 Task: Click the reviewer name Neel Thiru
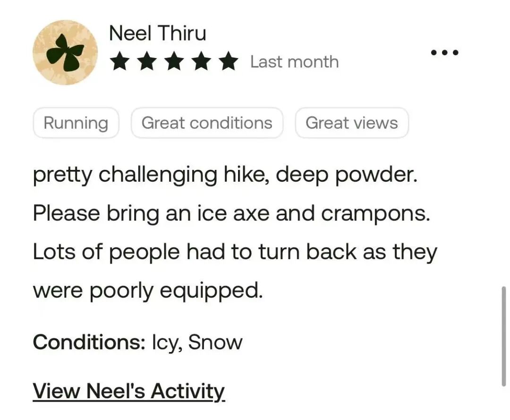tap(157, 34)
